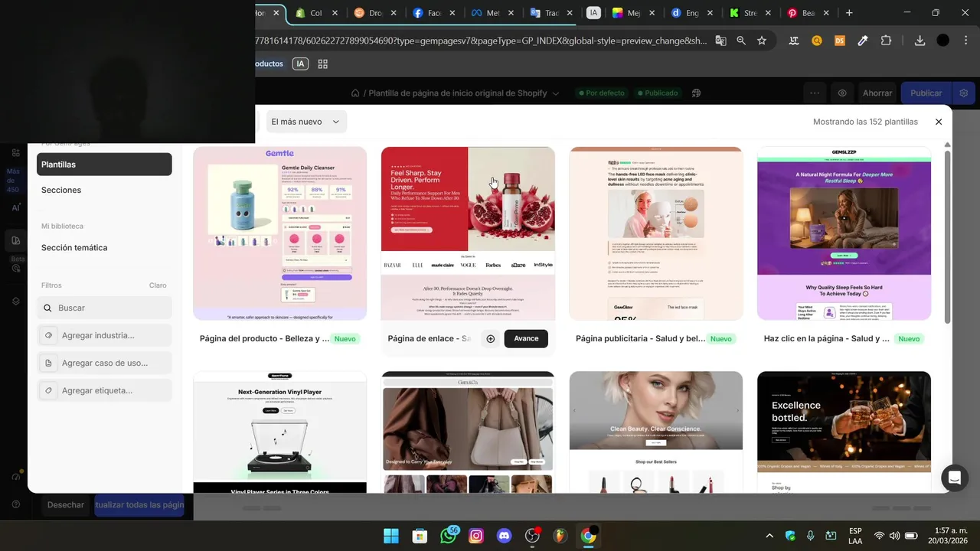980x551 pixels.
Task: Click the Buscar search field
Action: (104, 308)
